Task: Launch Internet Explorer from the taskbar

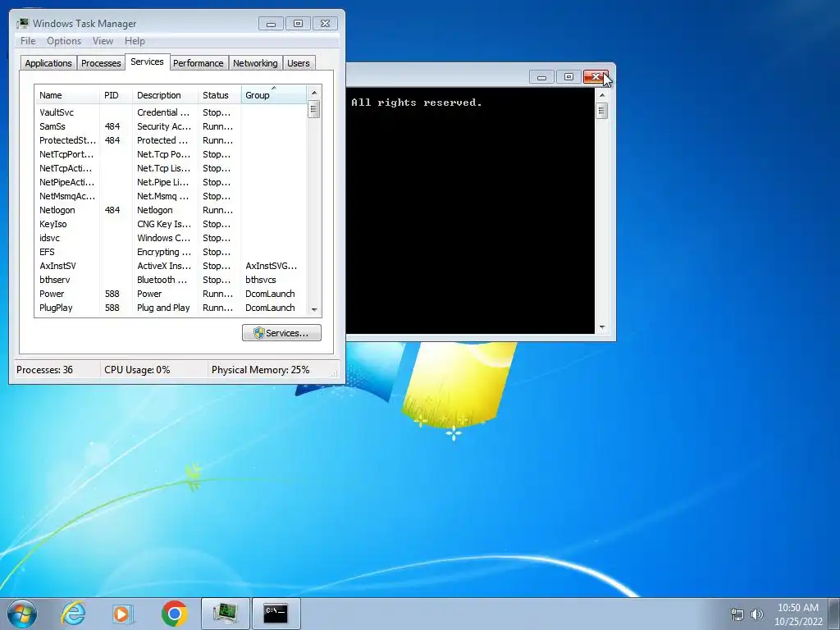Action: click(x=73, y=614)
